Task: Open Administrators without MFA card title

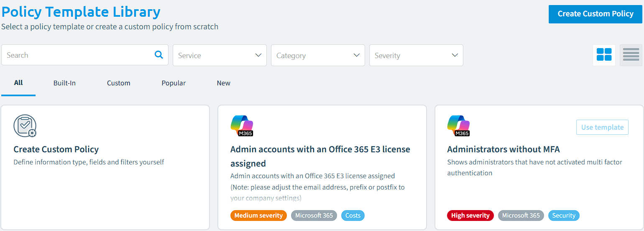Action: [503, 149]
